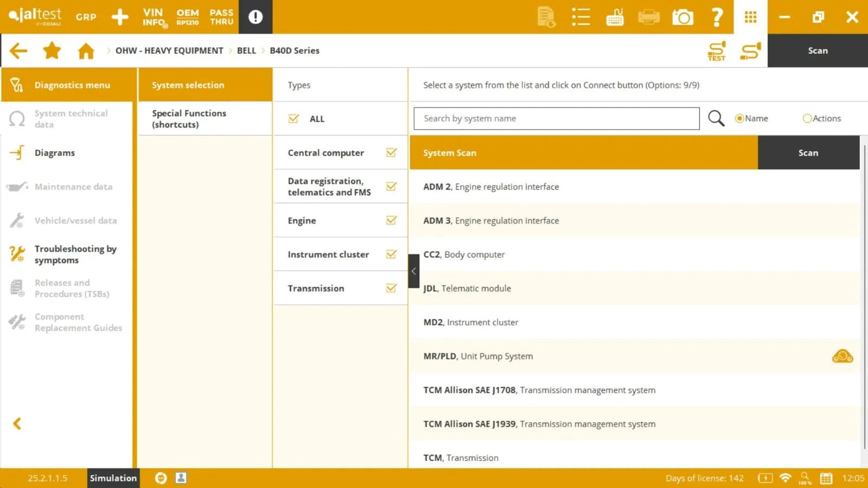Collapse the left sidebar chevron
868x488 pixels.
point(17,423)
